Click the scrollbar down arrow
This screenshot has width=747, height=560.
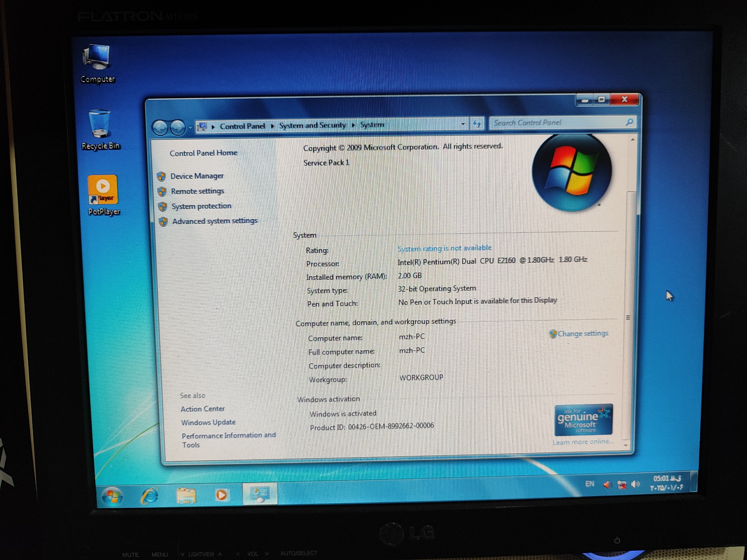click(626, 445)
